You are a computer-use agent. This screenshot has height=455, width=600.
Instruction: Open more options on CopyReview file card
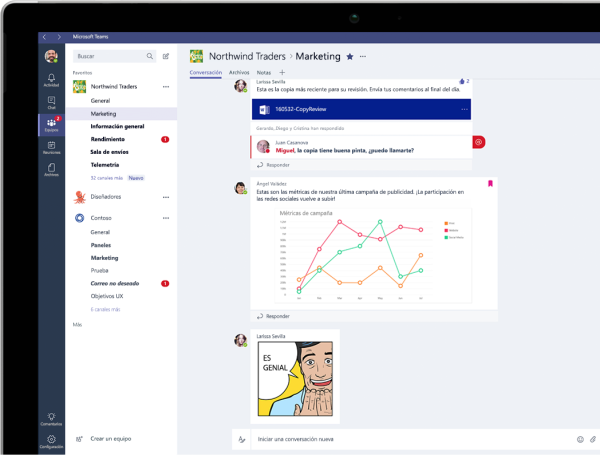coord(464,109)
